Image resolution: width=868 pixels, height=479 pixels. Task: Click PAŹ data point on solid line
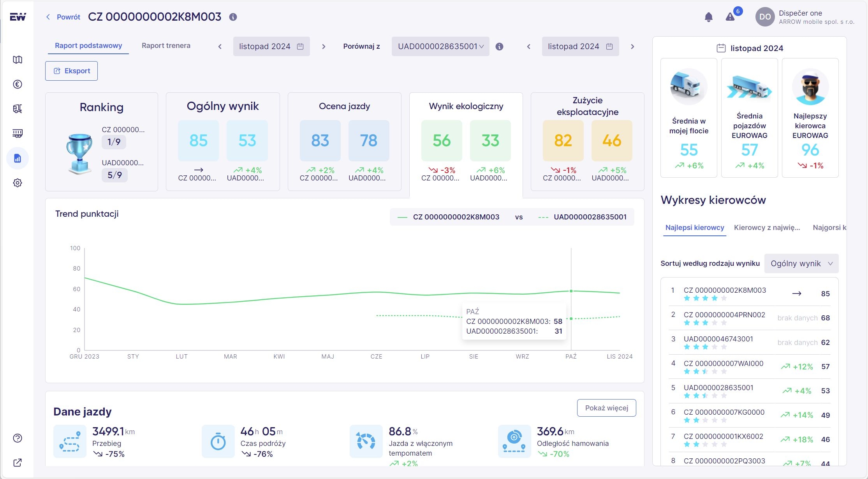point(571,291)
